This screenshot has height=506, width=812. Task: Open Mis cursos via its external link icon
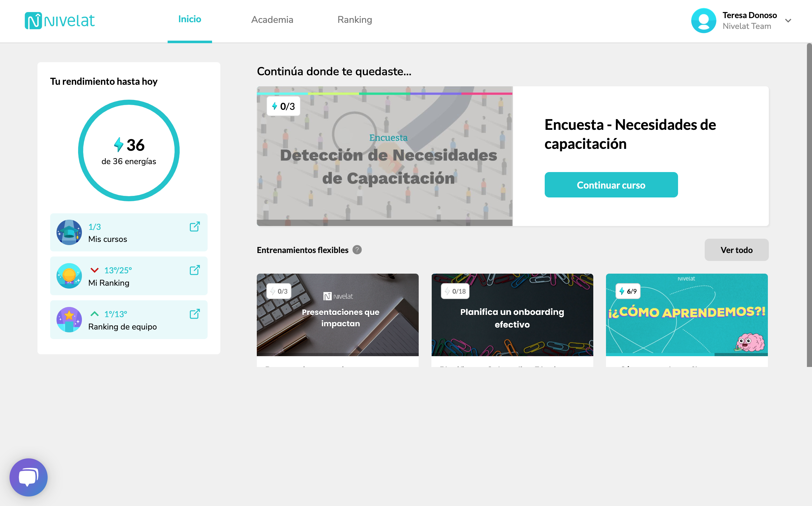[x=195, y=227]
